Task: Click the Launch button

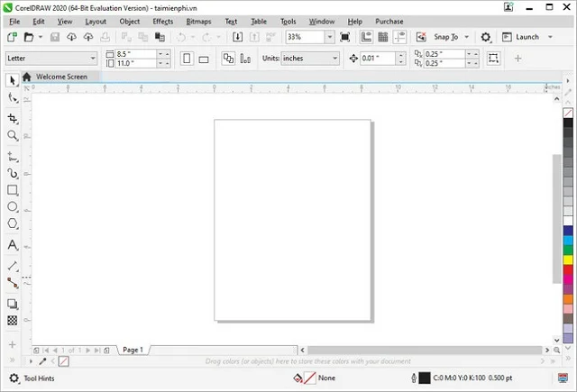Action: click(x=522, y=37)
